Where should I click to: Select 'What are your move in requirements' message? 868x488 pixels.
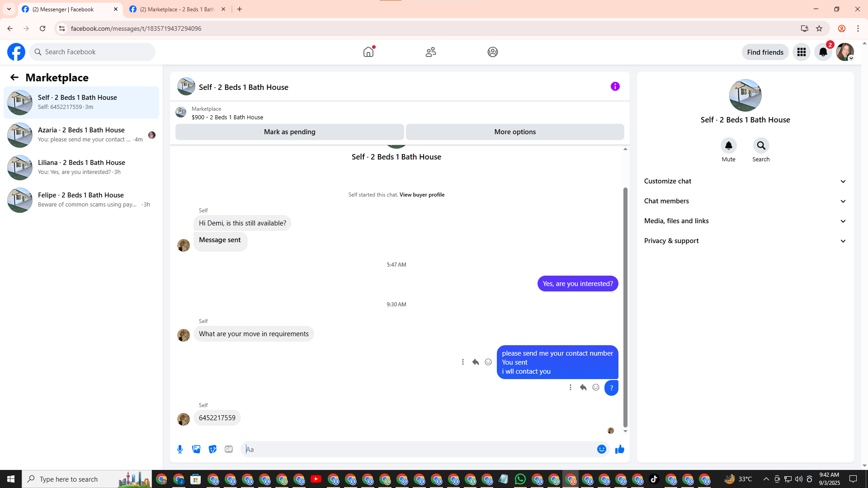(254, 334)
